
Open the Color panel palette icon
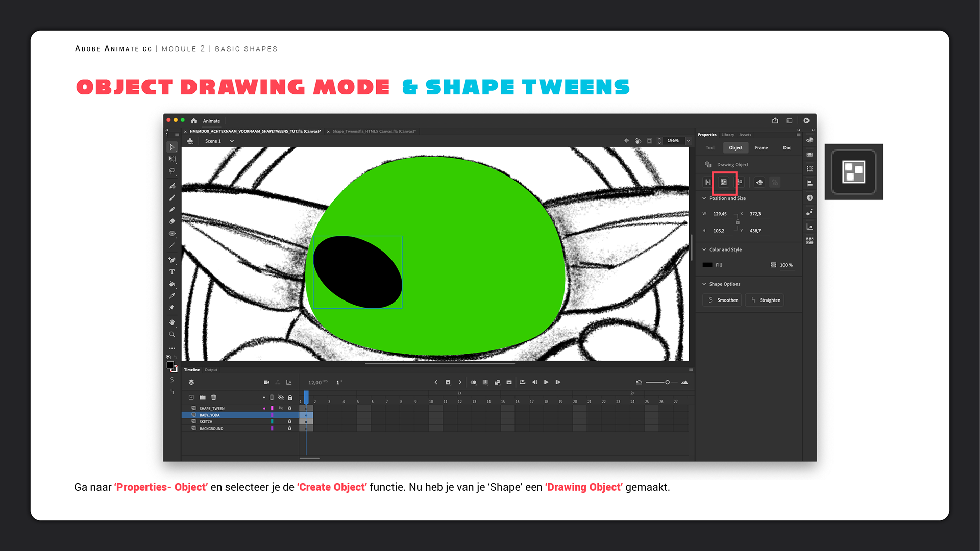[x=810, y=140]
